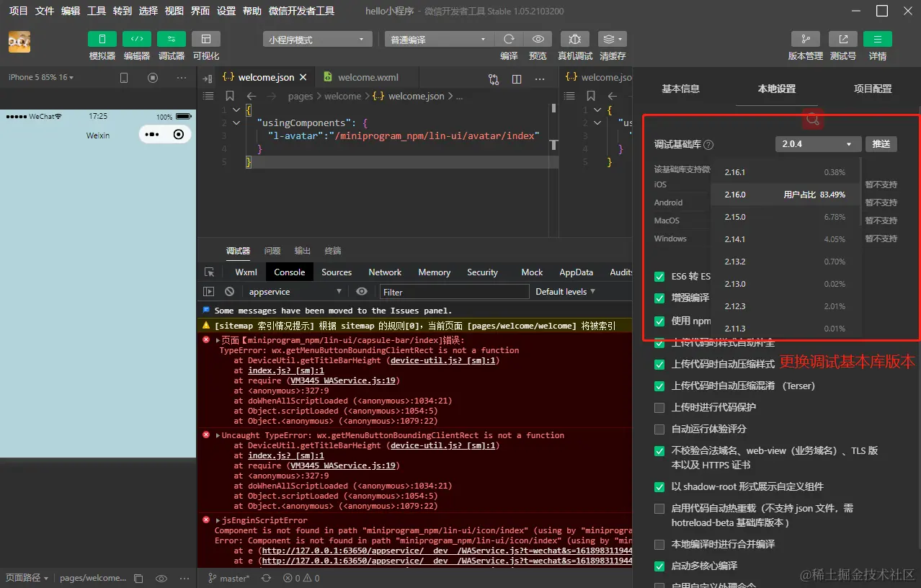Image resolution: width=921 pixels, height=588 pixels.
Task: Expand the Uncaught TypeError console entry
Action: coord(218,435)
